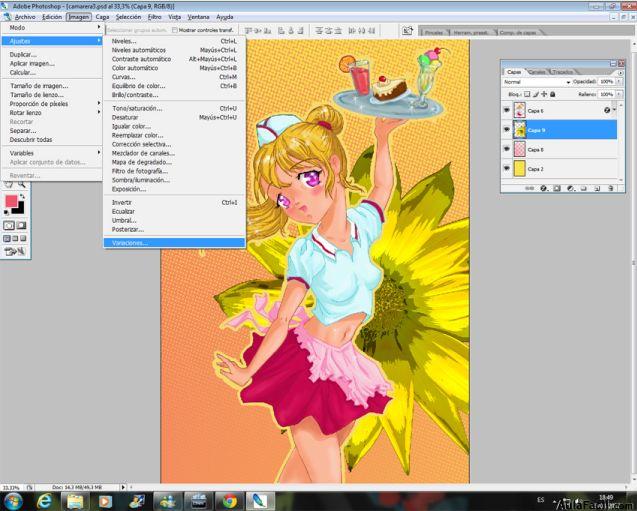Hide top Capa 6 layer eye icon
This screenshot has width=637, height=511.
tap(507, 110)
